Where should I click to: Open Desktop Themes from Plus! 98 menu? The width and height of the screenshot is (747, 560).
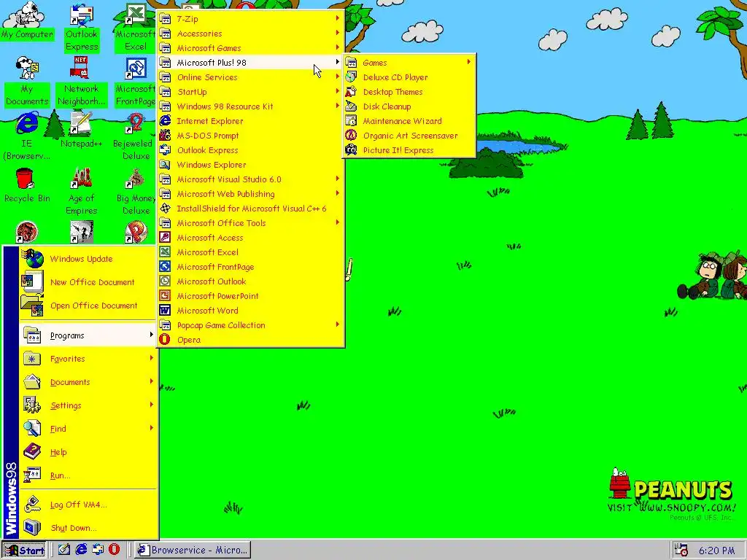[409, 92]
